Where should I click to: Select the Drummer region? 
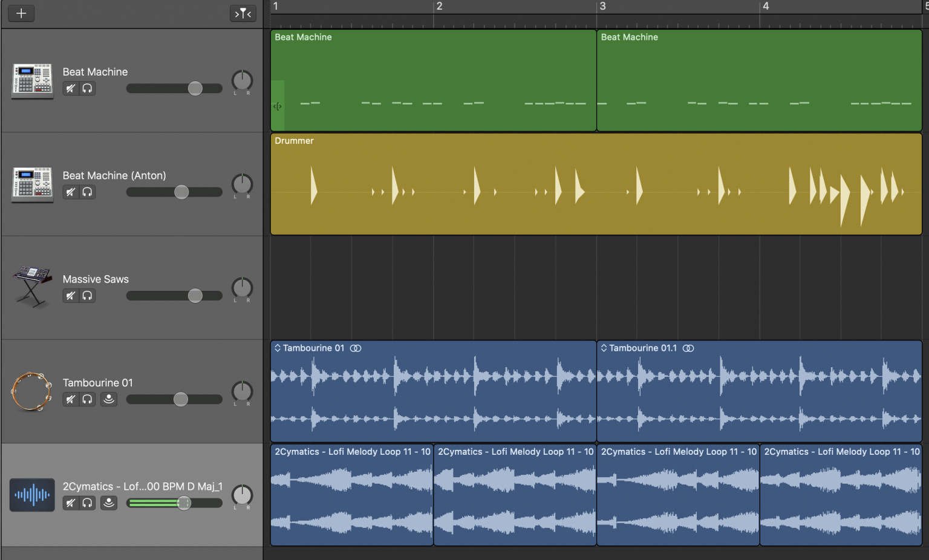[x=596, y=183]
